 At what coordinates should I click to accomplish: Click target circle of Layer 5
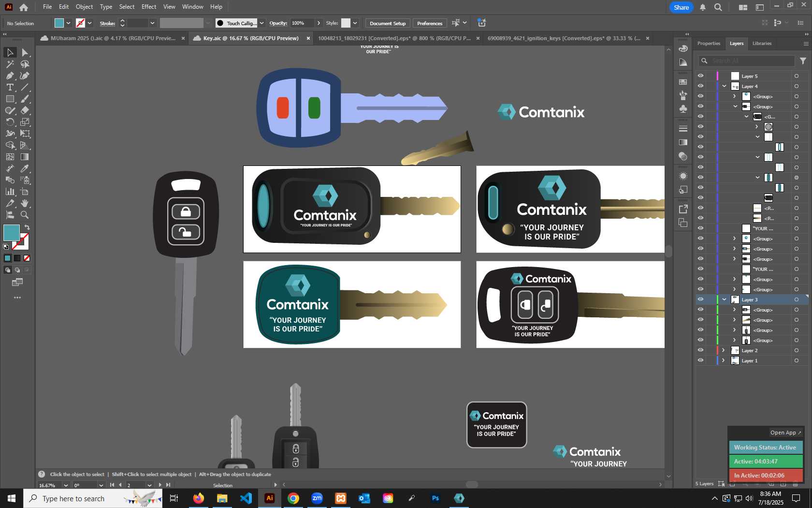pyautogui.click(x=797, y=76)
